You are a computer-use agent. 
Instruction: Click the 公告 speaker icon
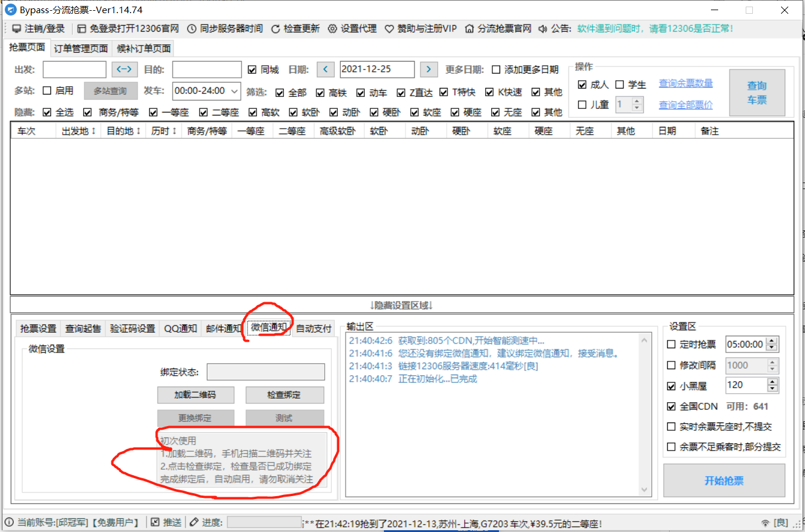point(543,29)
